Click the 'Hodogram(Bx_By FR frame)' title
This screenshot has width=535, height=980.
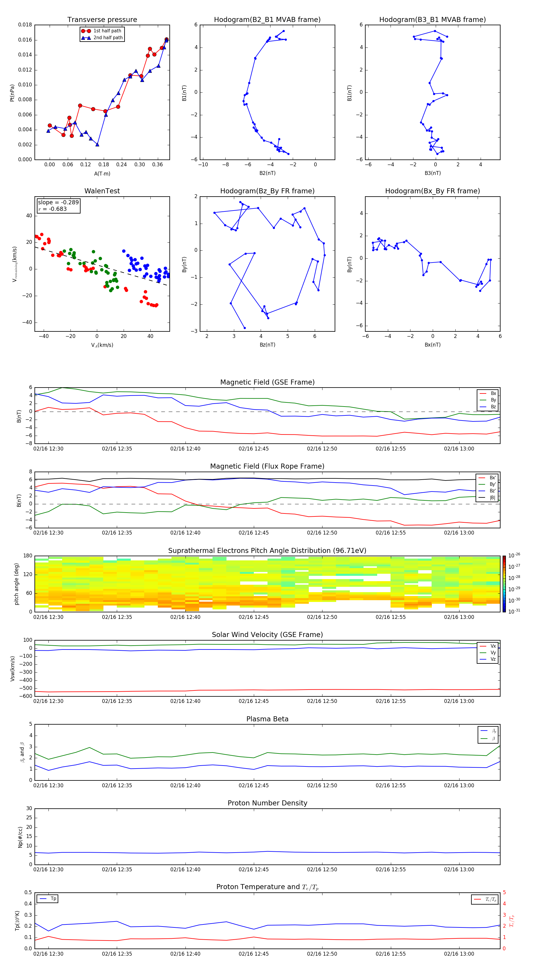[x=432, y=191]
